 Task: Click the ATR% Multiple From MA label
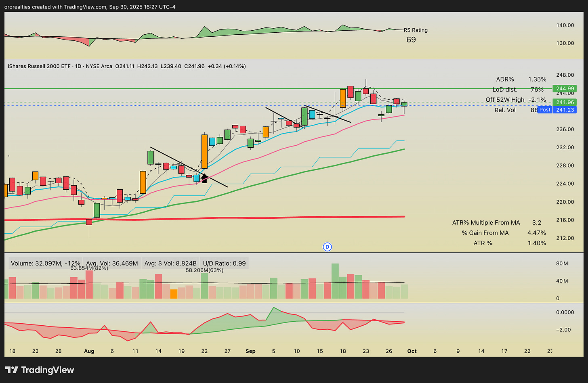(x=486, y=222)
